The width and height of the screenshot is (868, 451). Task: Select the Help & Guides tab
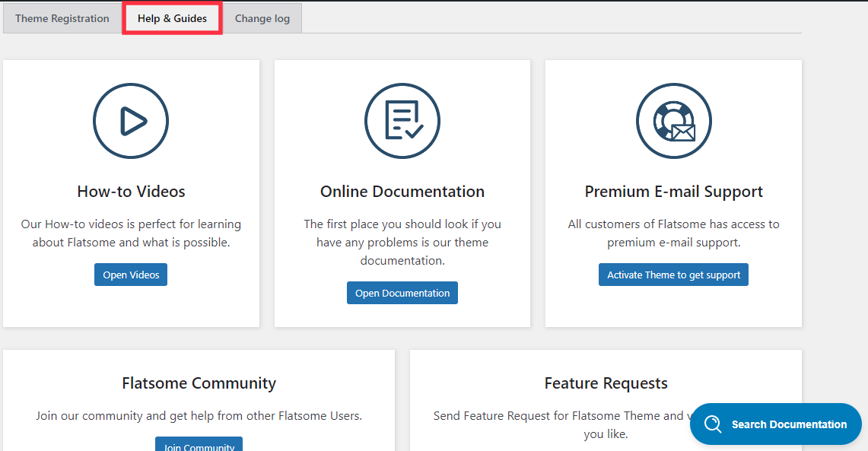click(x=172, y=18)
